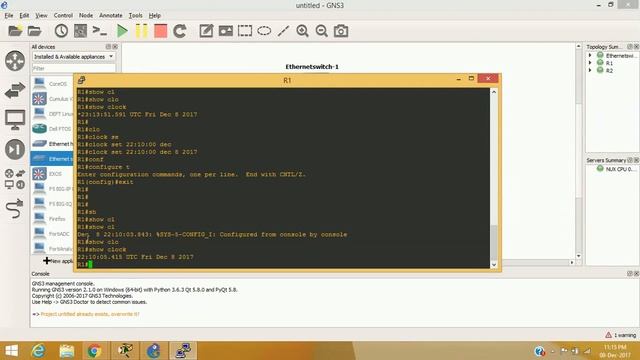Click the taskbar clock showing date
The height and width of the screenshot is (360, 640).
click(615, 351)
